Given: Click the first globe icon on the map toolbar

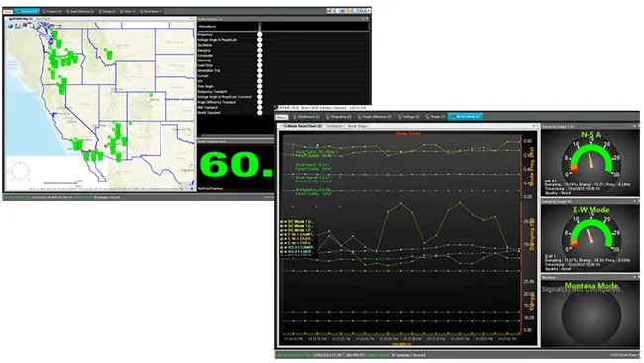Looking at the screenshot, I should (x=10, y=26).
